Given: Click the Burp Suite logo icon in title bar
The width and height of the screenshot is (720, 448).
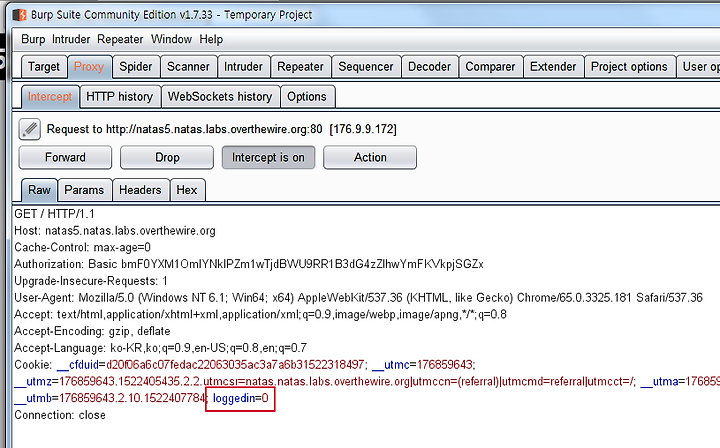Looking at the screenshot, I should click(x=20, y=15).
